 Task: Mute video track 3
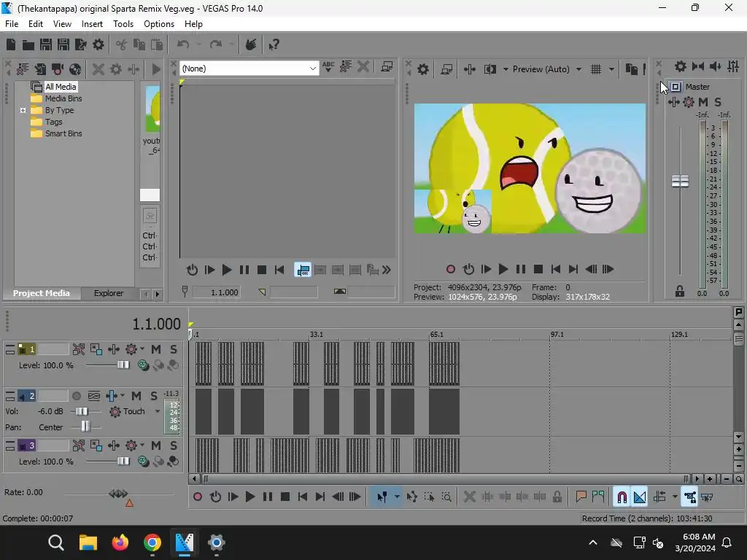click(156, 446)
